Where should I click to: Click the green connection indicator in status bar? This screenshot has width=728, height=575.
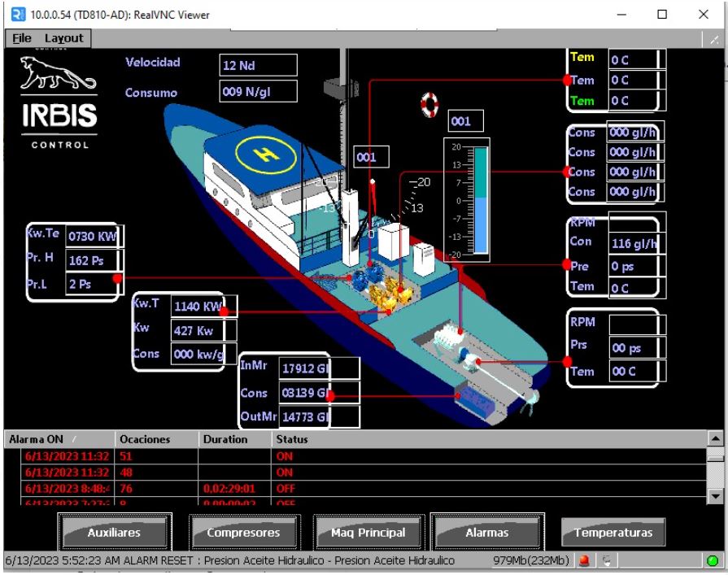(x=714, y=561)
